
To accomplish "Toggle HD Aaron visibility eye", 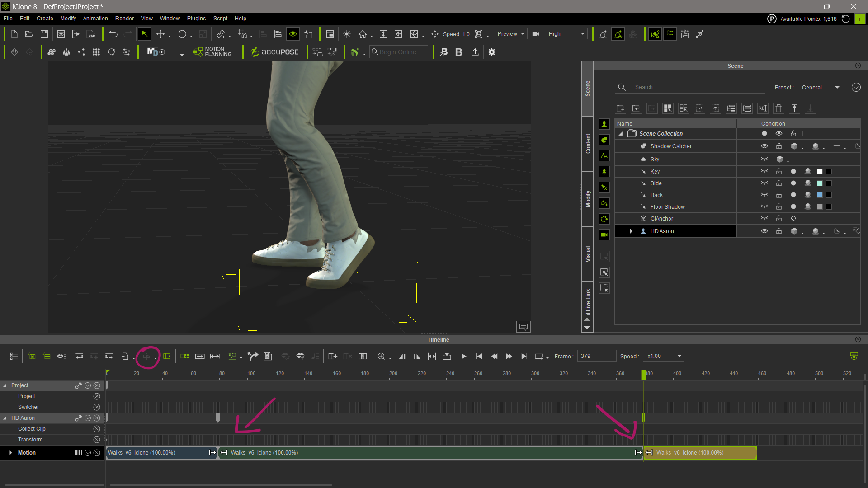I will point(764,231).
